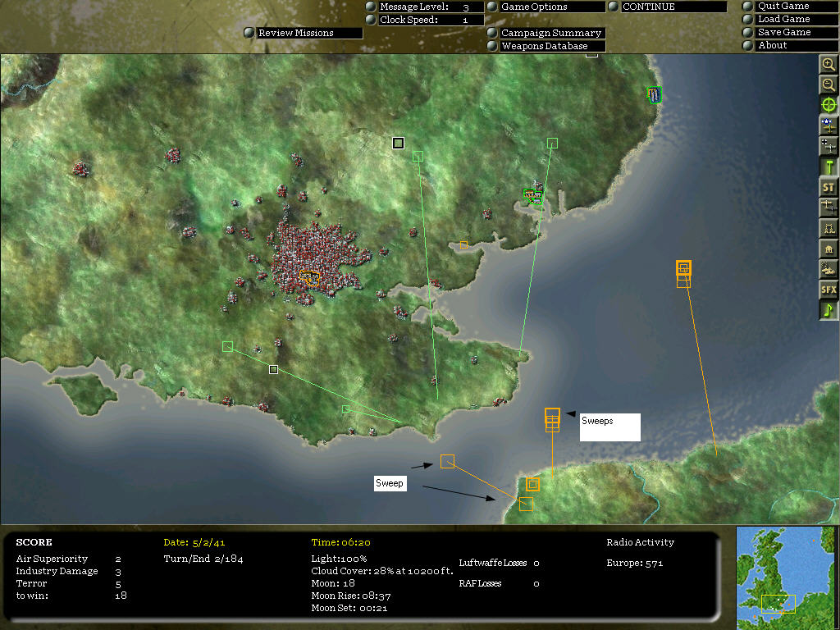Click the radar tower icon in the toolbar
This screenshot has height=630, width=840.
point(829,228)
